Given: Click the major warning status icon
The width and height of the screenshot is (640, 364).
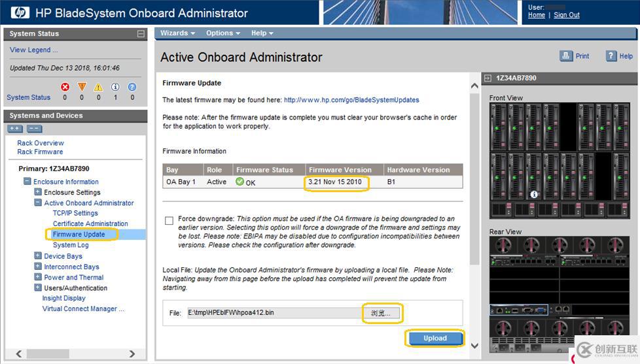Looking at the screenshot, I should (82, 87).
